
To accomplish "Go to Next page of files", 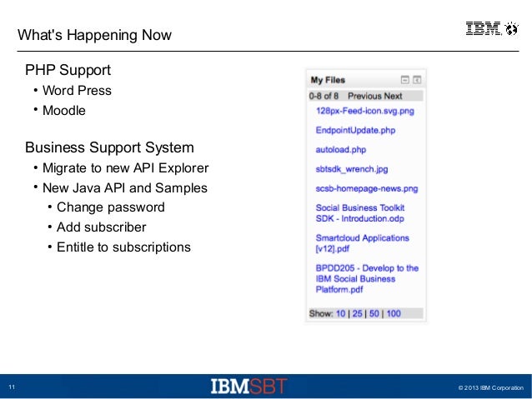I will click(394, 96).
